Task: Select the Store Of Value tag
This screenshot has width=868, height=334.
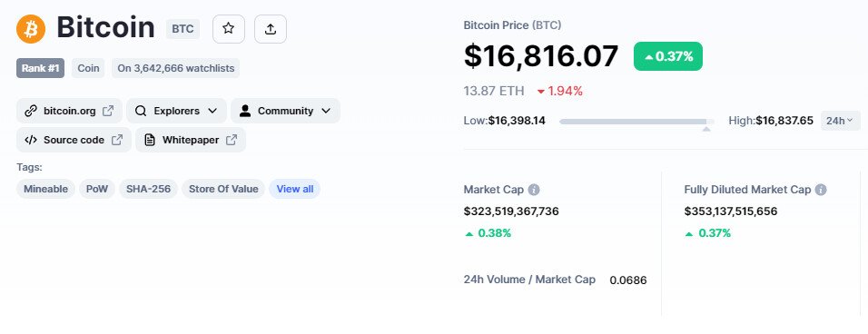Action: tap(223, 189)
